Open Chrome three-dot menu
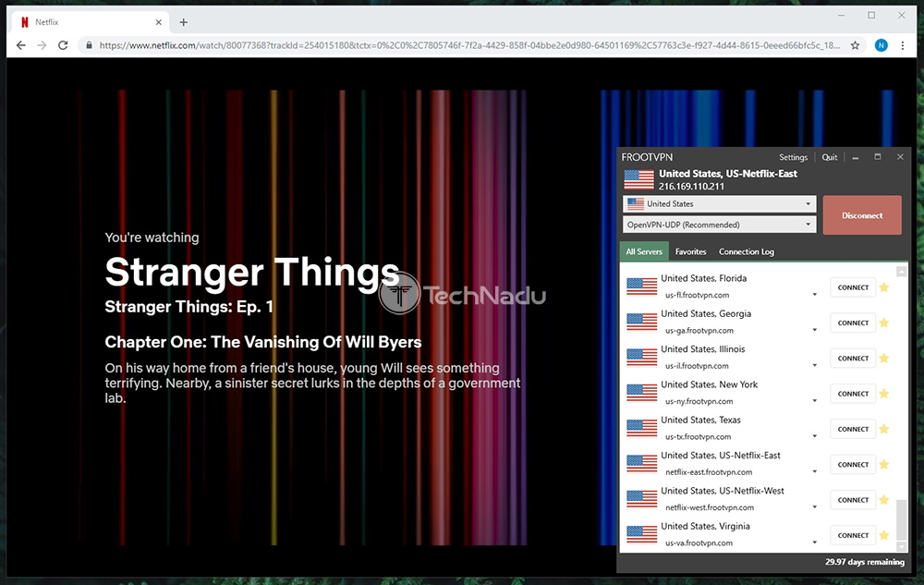The height and width of the screenshot is (585, 924). [906, 44]
